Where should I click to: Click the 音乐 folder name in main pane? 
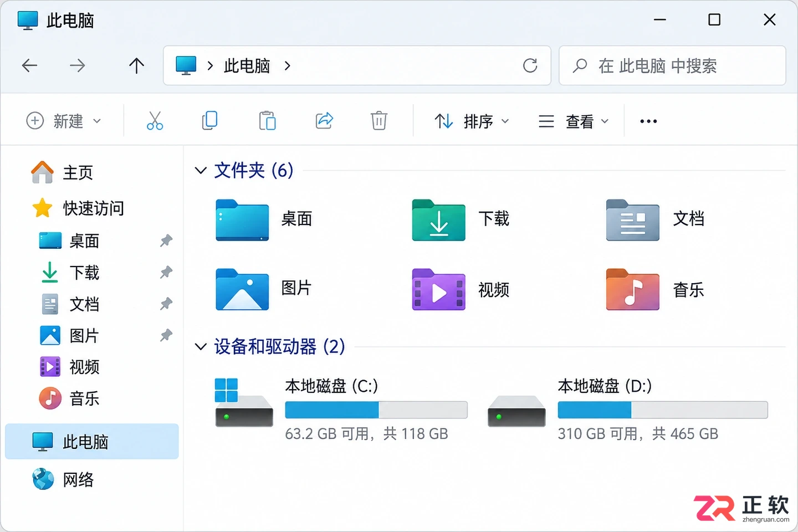click(x=689, y=290)
